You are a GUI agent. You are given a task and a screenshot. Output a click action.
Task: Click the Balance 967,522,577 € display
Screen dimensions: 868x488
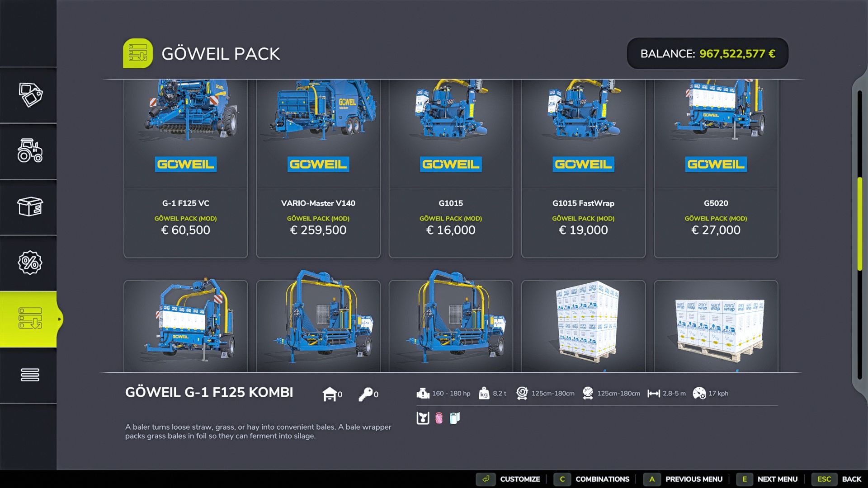pyautogui.click(x=708, y=53)
